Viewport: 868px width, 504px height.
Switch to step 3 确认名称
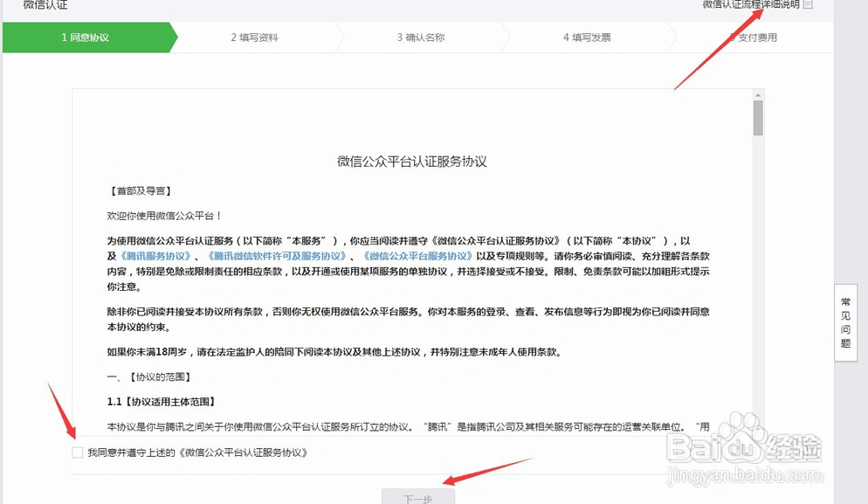tap(421, 38)
